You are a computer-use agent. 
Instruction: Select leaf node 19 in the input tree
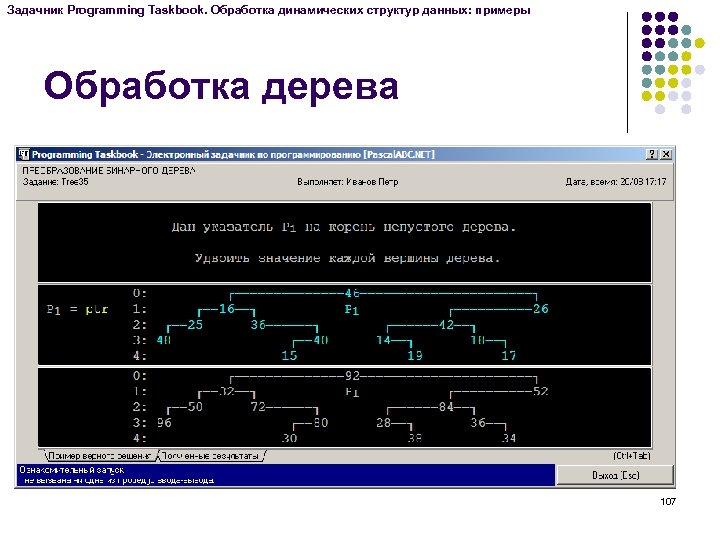tap(415, 356)
